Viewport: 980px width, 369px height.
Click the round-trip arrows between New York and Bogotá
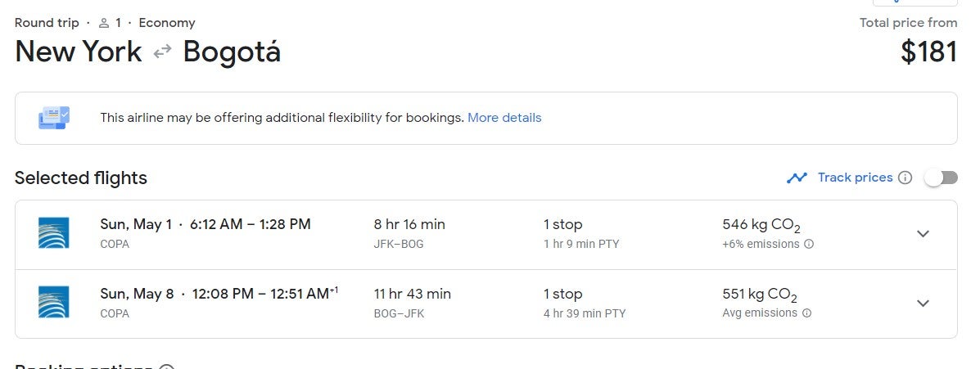(162, 52)
